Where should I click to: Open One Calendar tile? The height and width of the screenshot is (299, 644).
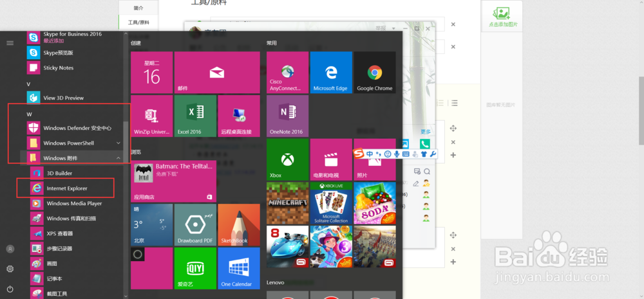[x=239, y=268]
